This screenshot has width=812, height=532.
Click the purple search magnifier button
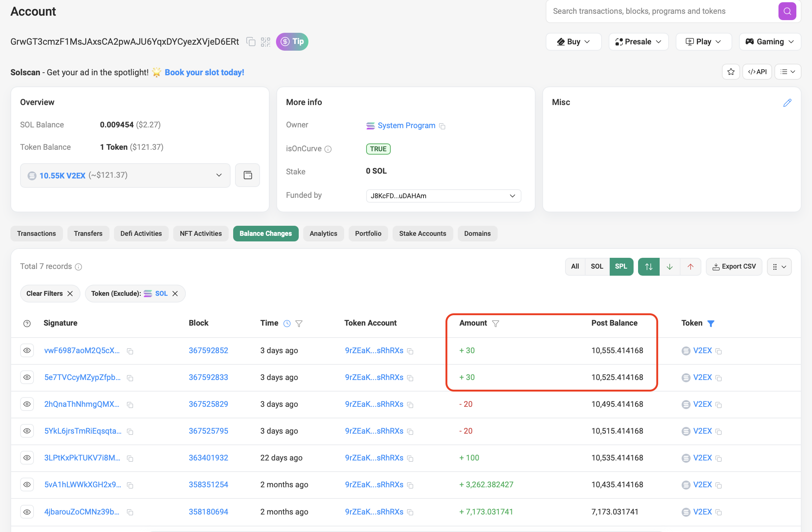[787, 11]
